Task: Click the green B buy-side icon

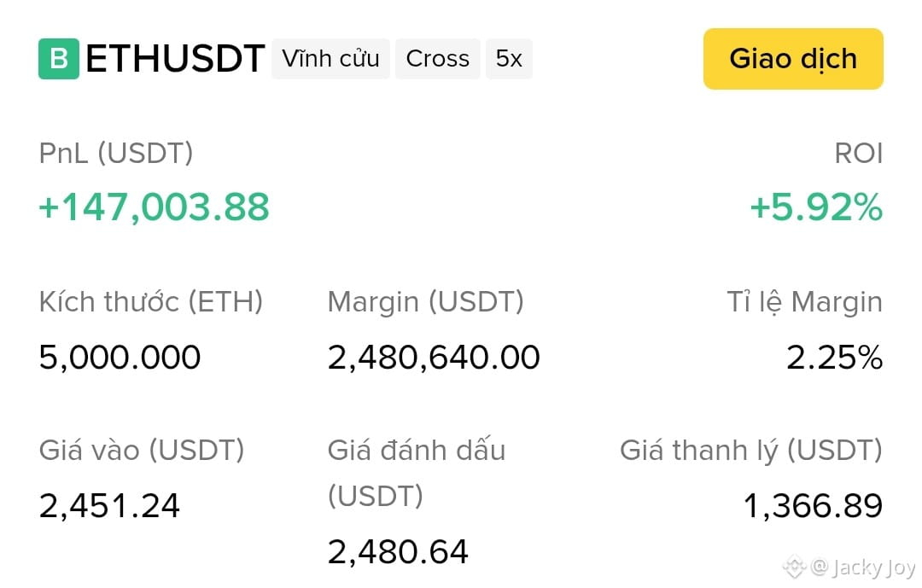Action: tap(59, 59)
